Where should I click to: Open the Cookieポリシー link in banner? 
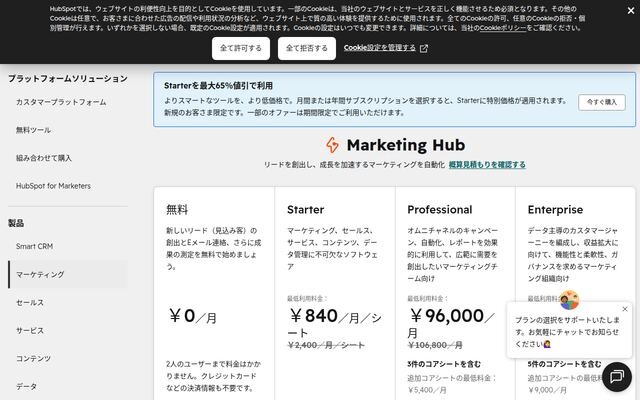point(503,28)
